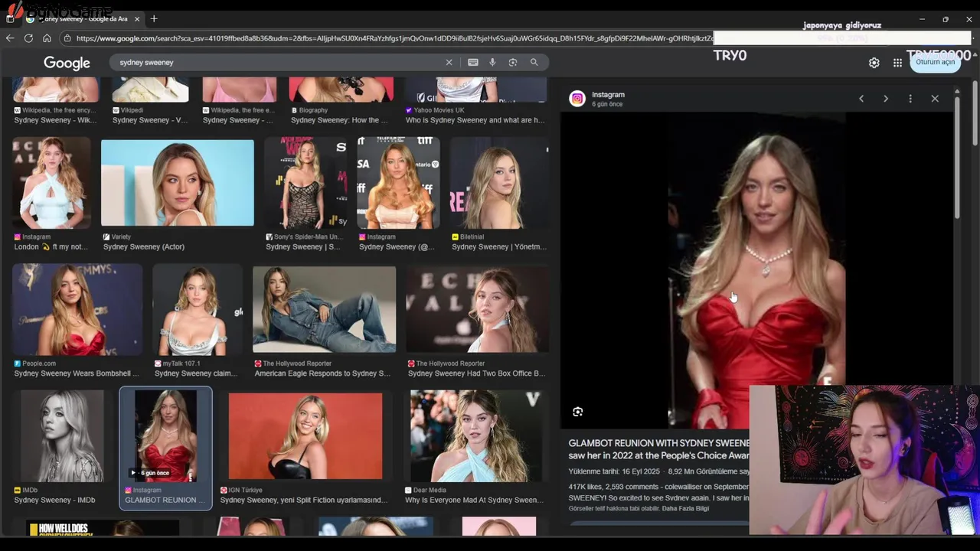Click the sydney sweeney search field
Viewport: 980px width, 551px height.
[x=279, y=62]
